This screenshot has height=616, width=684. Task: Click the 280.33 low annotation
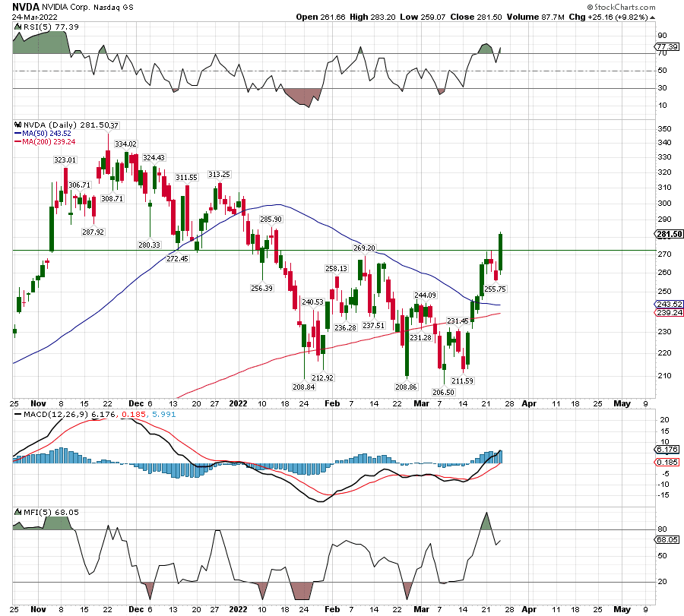pyautogui.click(x=150, y=245)
